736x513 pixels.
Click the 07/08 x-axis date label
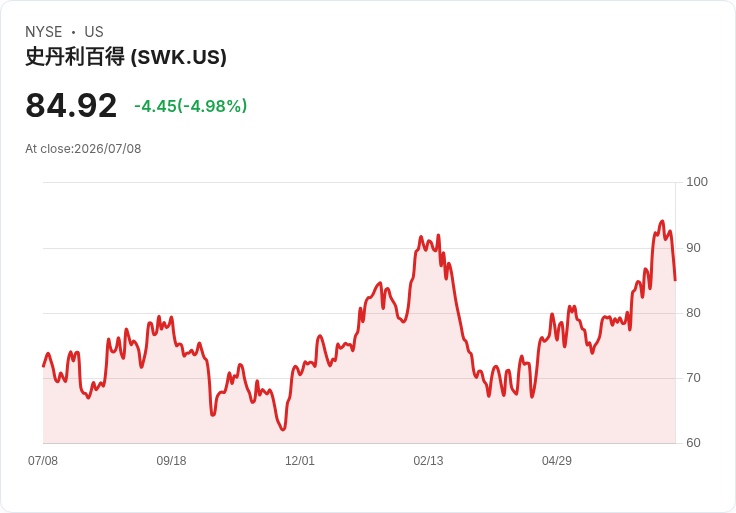pyautogui.click(x=43, y=461)
